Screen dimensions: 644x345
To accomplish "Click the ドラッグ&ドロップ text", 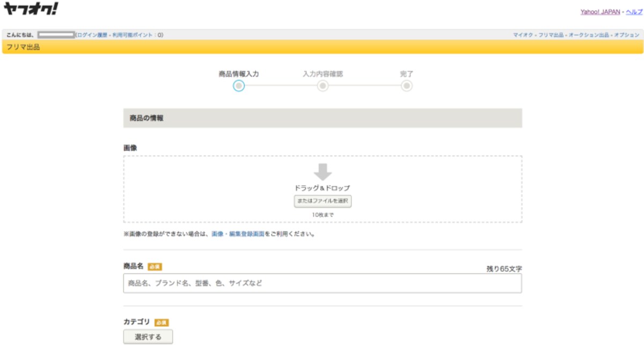I will pyautogui.click(x=323, y=188).
